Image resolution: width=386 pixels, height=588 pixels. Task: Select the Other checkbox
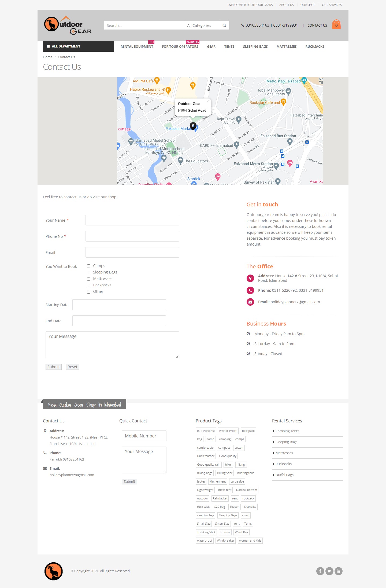click(x=88, y=292)
